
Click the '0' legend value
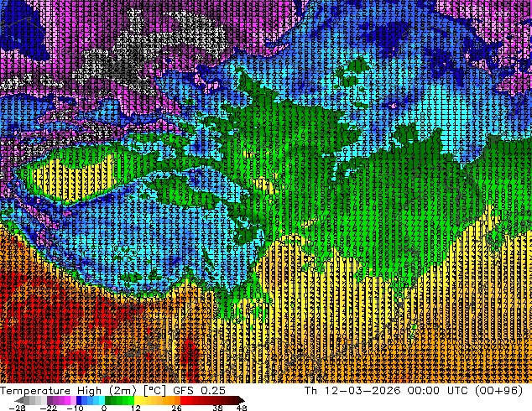tap(104, 408)
